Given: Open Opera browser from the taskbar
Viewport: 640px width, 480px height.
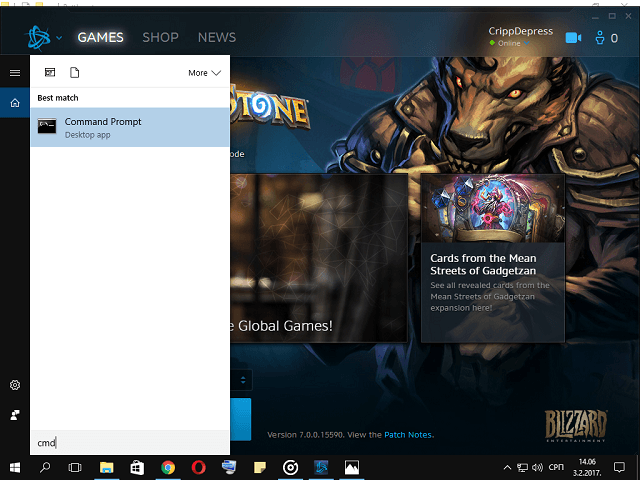Looking at the screenshot, I should [x=198, y=467].
